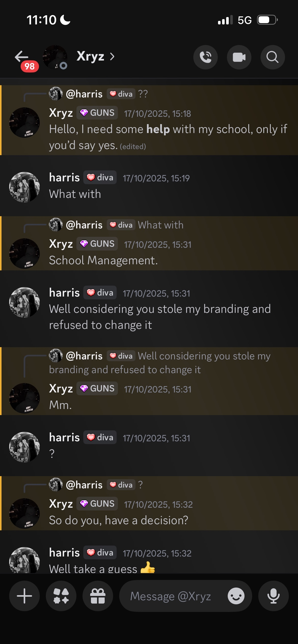Tap the plus attachment button

tap(24, 596)
